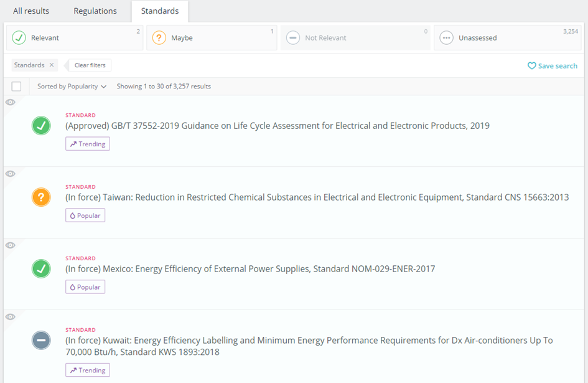Click the orange Maybe icon on the Taiwan standard

point(41,197)
